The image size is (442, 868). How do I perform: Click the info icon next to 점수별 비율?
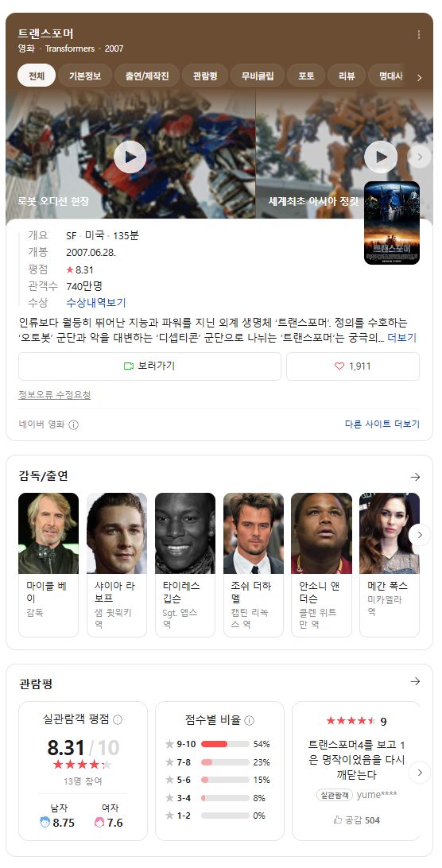[250, 720]
